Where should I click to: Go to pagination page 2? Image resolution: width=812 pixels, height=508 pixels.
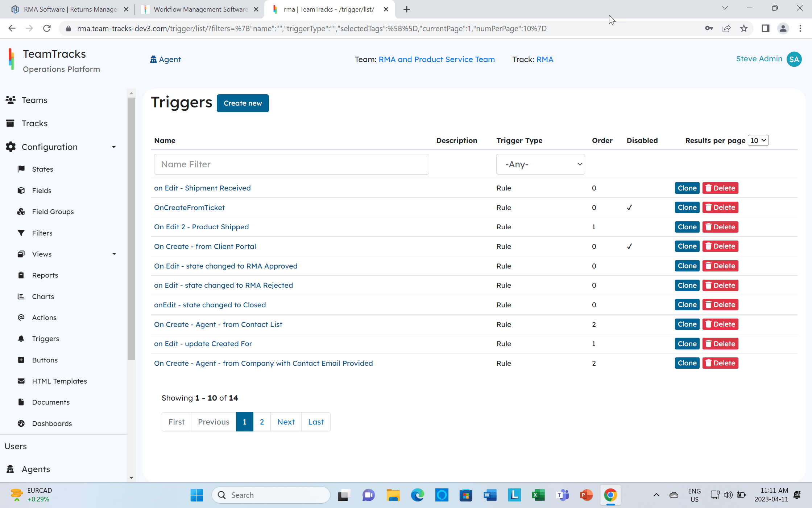(x=262, y=422)
